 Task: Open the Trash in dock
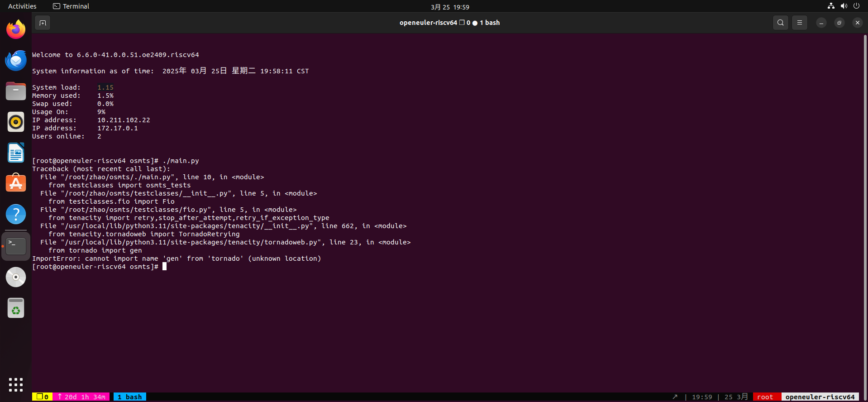(16, 308)
